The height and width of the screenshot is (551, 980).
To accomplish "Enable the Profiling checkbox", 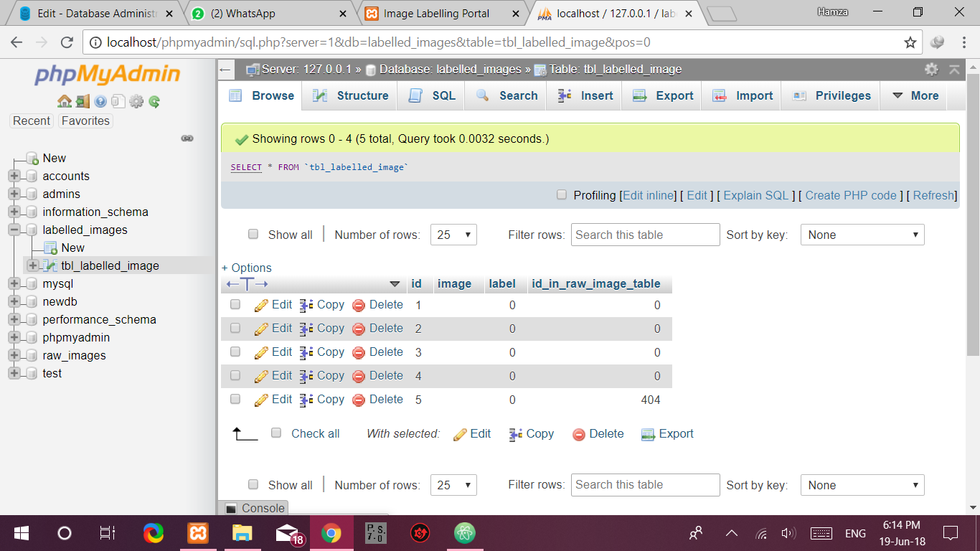I will pos(562,195).
